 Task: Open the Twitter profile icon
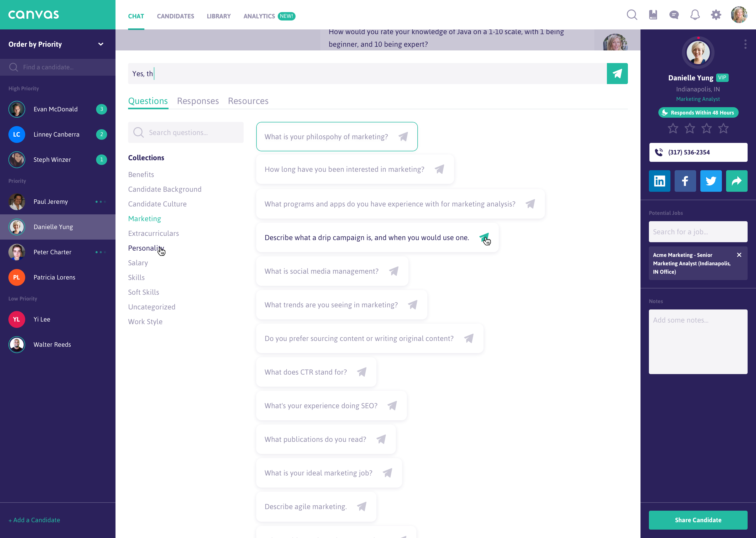point(711,181)
